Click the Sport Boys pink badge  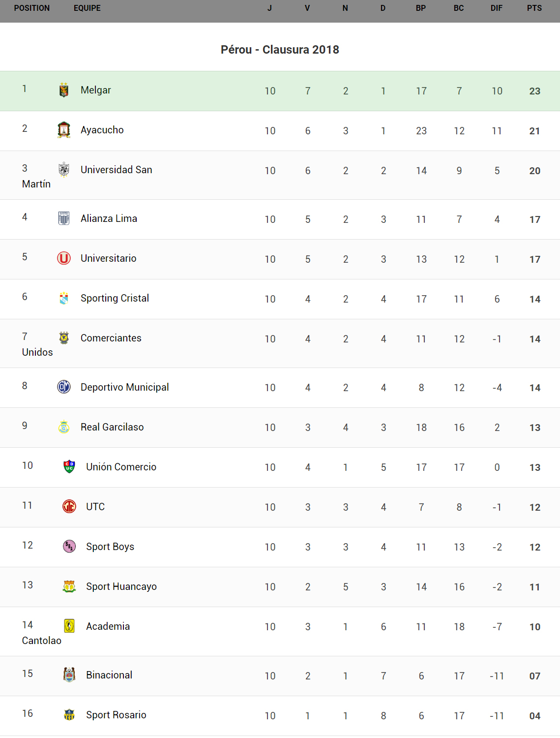[69, 546]
